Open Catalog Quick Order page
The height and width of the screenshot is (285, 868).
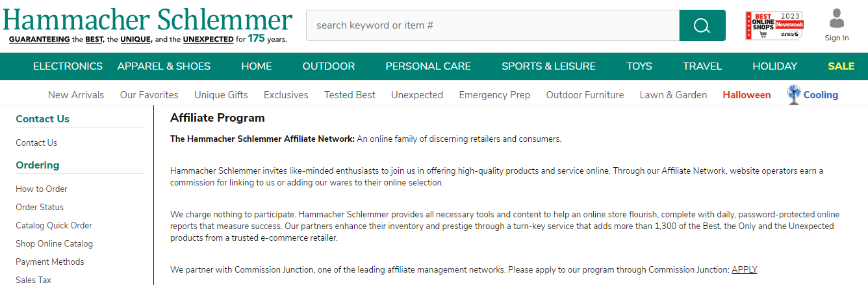coord(54,225)
